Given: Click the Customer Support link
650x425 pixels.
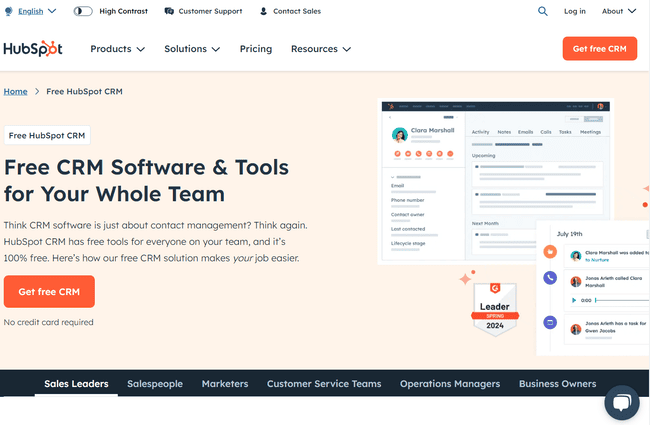Looking at the screenshot, I should click(x=210, y=11).
